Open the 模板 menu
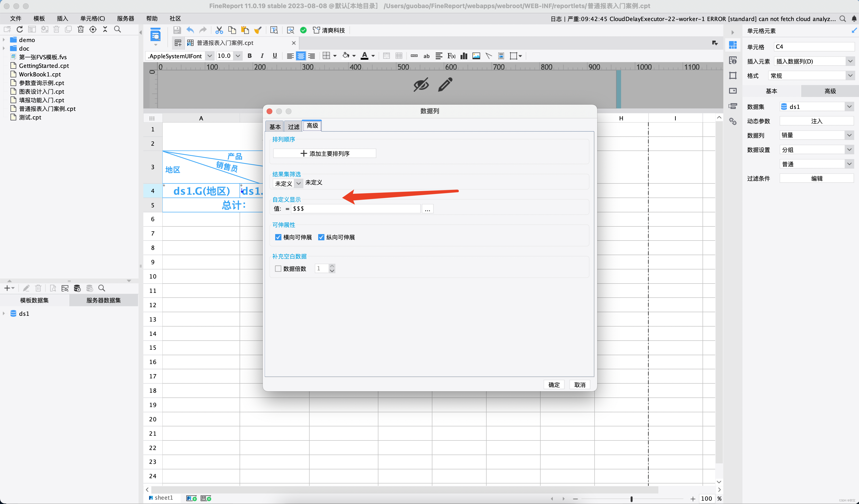Viewport: 859px width, 504px height. click(x=39, y=18)
